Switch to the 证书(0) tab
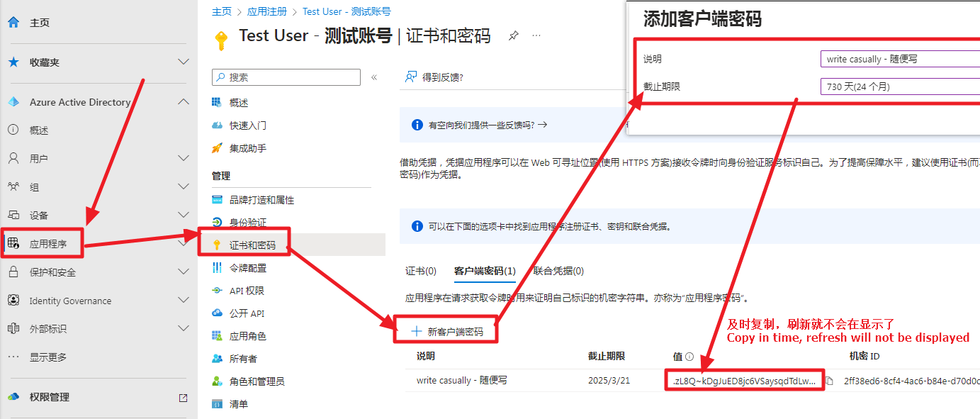Image resolution: width=980 pixels, height=419 pixels. 421,271
